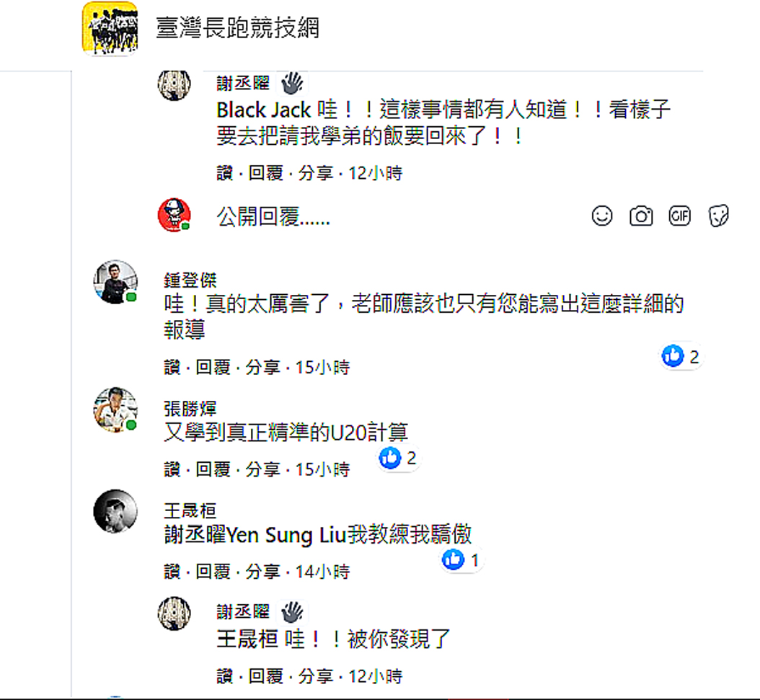Attach a photo using the camera icon
The height and width of the screenshot is (700, 760).
[641, 216]
